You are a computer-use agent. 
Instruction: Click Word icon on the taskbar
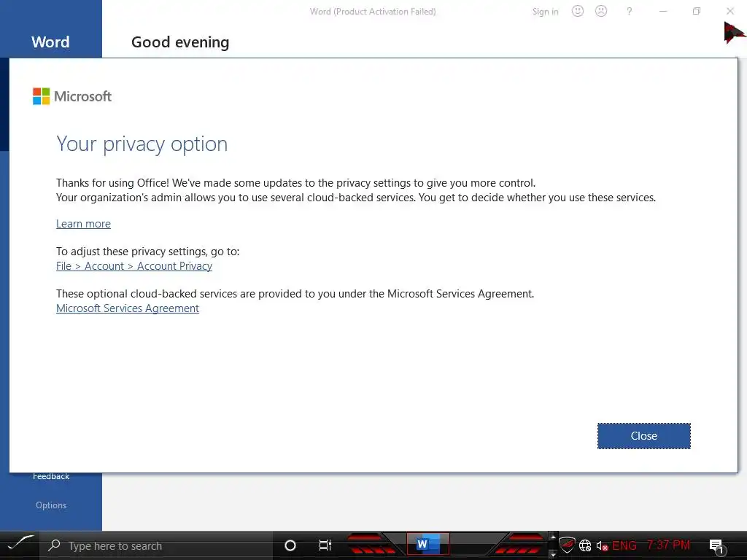pyautogui.click(x=427, y=544)
